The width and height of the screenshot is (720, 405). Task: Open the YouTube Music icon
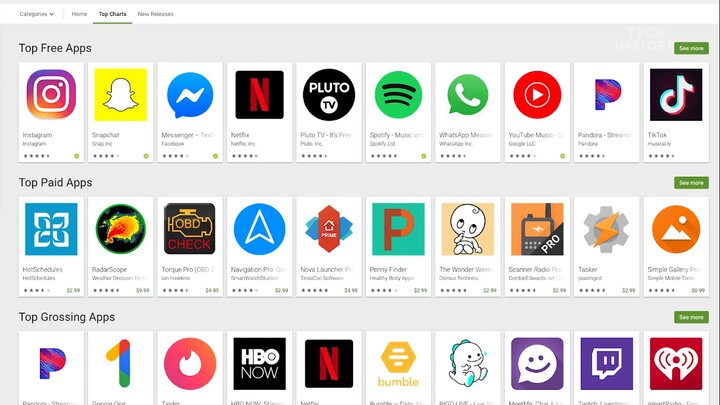coord(537,95)
